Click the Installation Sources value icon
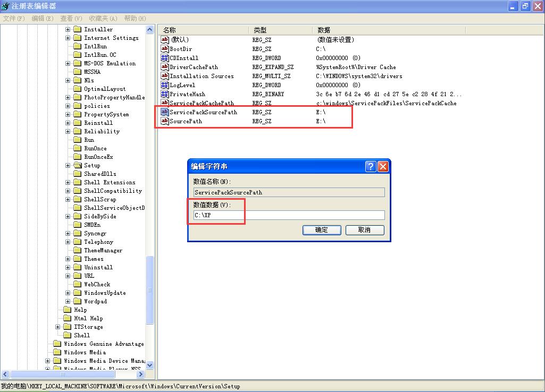 [165, 76]
